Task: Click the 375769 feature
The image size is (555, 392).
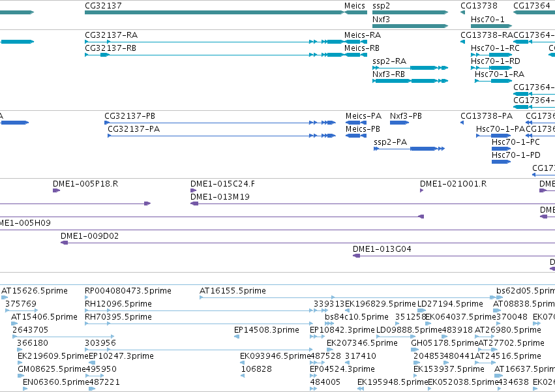Action: point(22,310)
